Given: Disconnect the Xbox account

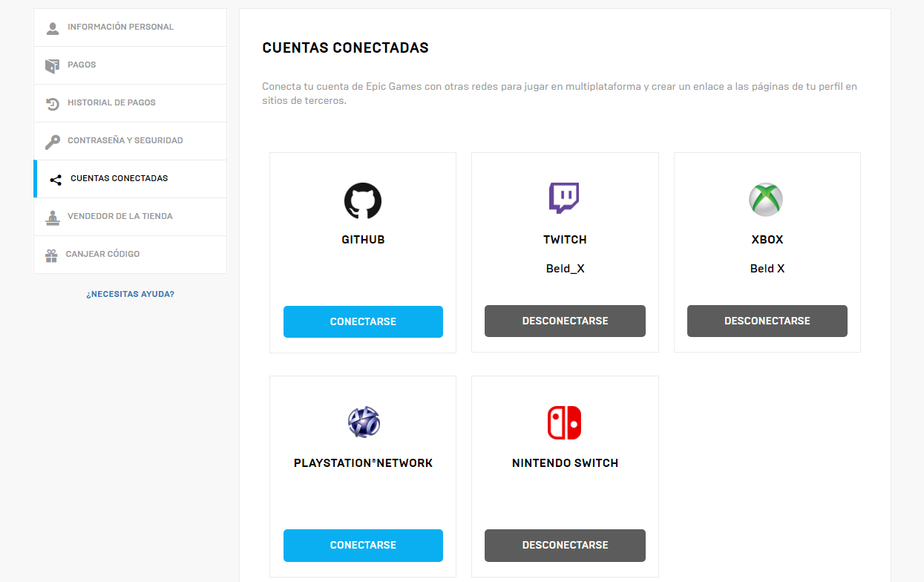Looking at the screenshot, I should (x=767, y=321).
